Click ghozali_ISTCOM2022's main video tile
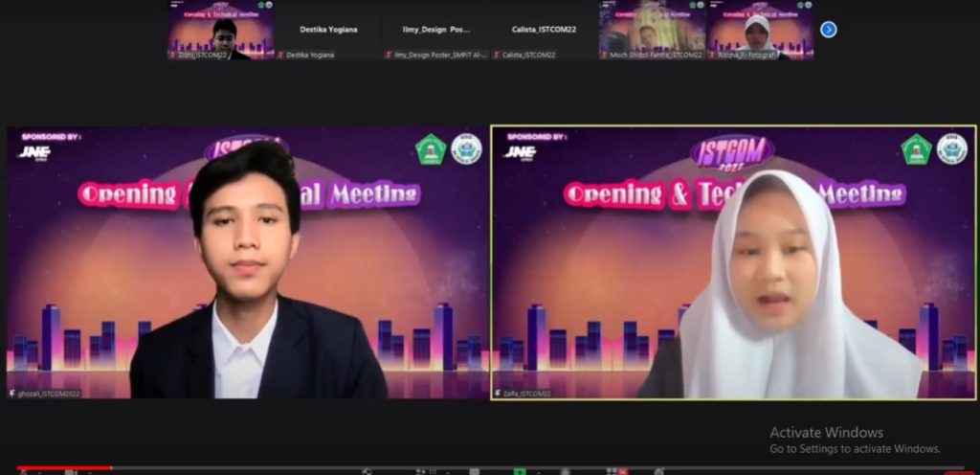 [248, 262]
